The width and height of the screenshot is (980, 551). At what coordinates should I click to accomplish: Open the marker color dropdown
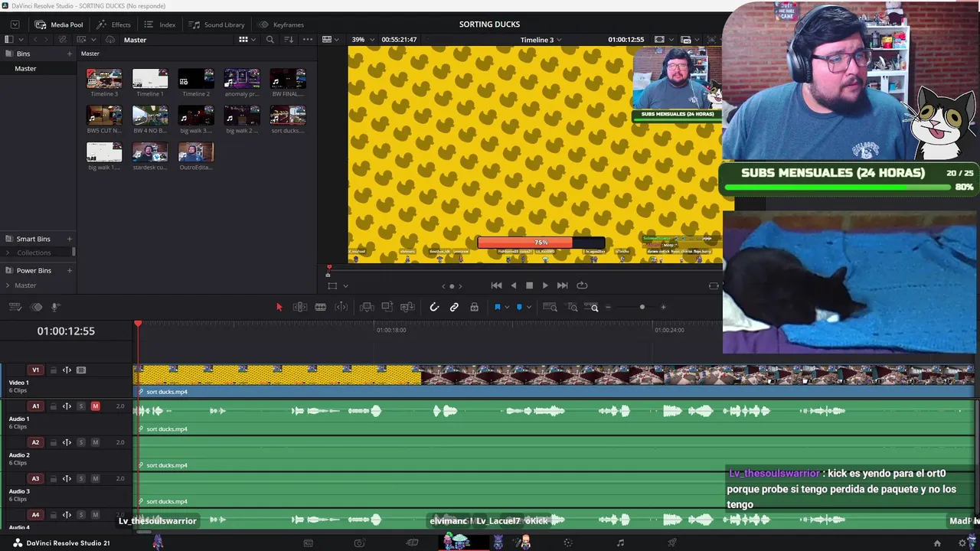click(x=528, y=308)
